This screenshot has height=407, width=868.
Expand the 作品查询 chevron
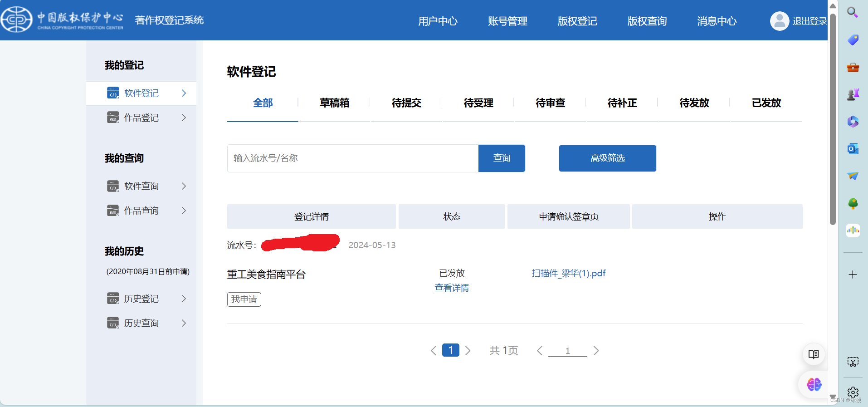pos(184,211)
